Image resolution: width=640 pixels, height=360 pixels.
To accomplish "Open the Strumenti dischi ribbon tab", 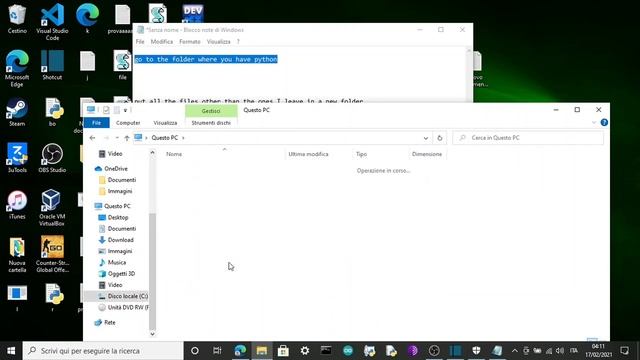I will [211, 122].
